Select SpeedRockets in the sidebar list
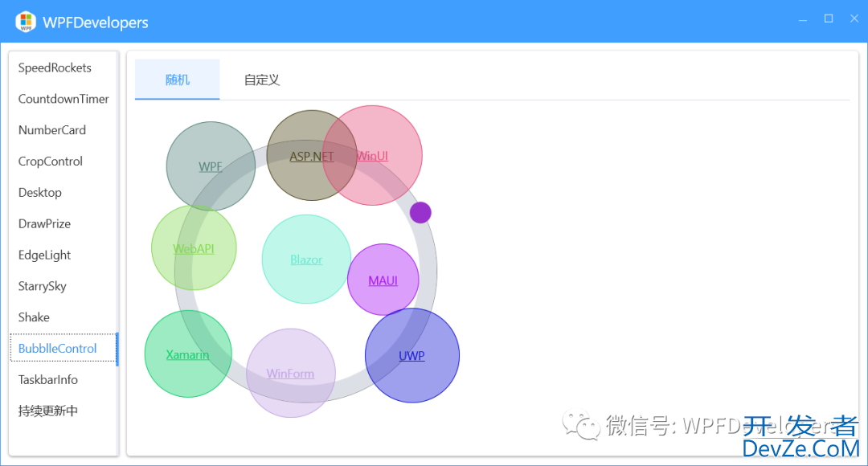The width and height of the screenshot is (868, 466). 63,67
